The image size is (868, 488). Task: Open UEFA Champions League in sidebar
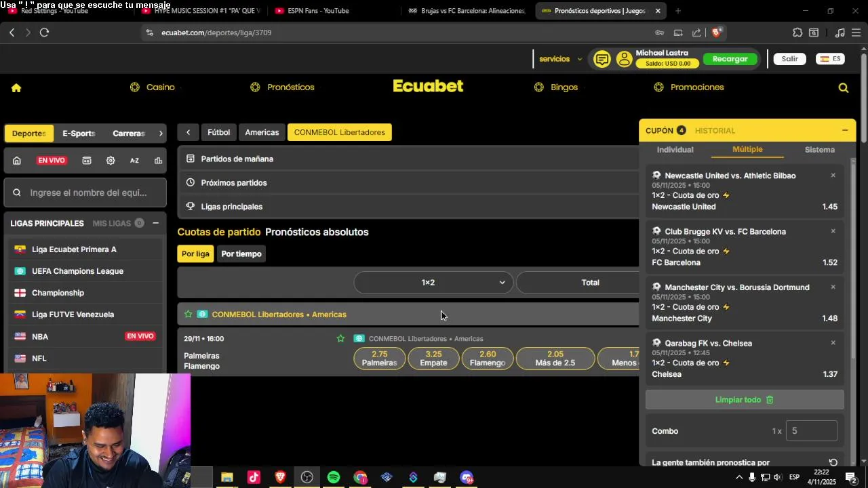(x=85, y=271)
